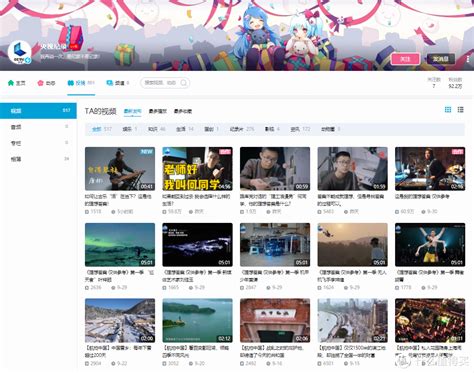This screenshot has height=373, width=474.
Task: Open the night city lights thumbnail with 01:31
Action: click(430, 320)
